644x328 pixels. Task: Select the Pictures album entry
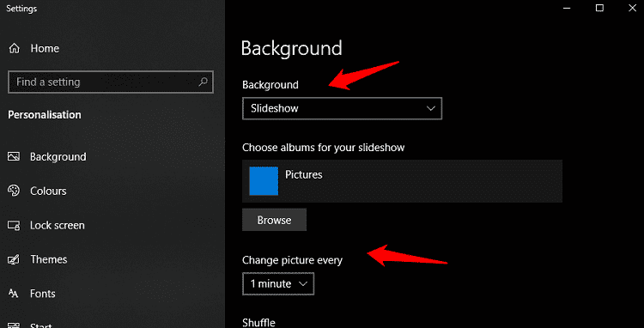(x=402, y=181)
